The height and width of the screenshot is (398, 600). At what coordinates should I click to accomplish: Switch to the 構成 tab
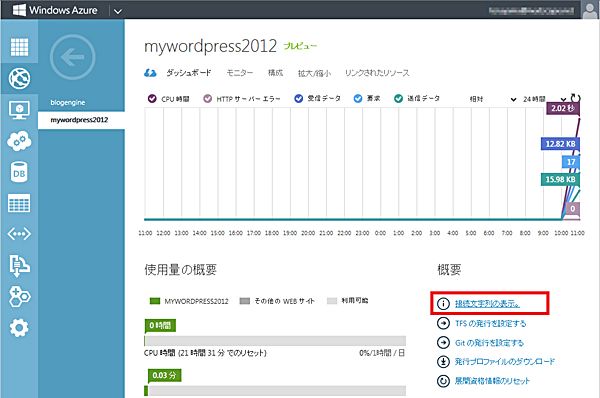coord(276,73)
